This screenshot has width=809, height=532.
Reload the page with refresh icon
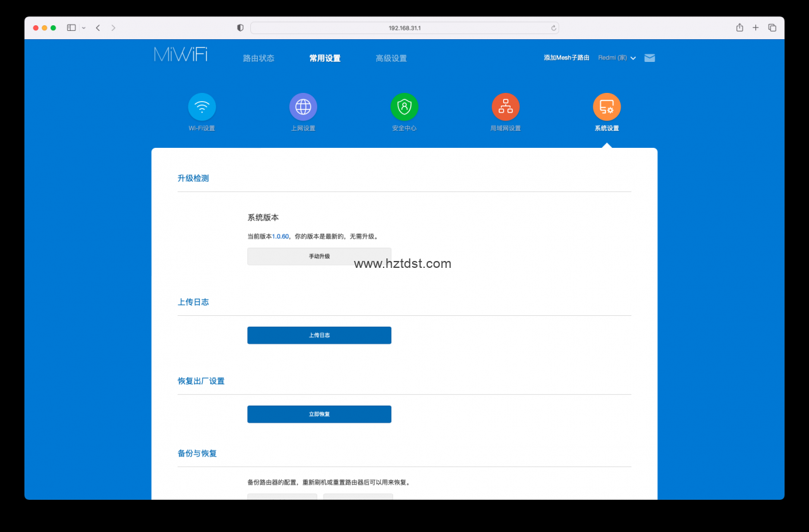pos(554,28)
